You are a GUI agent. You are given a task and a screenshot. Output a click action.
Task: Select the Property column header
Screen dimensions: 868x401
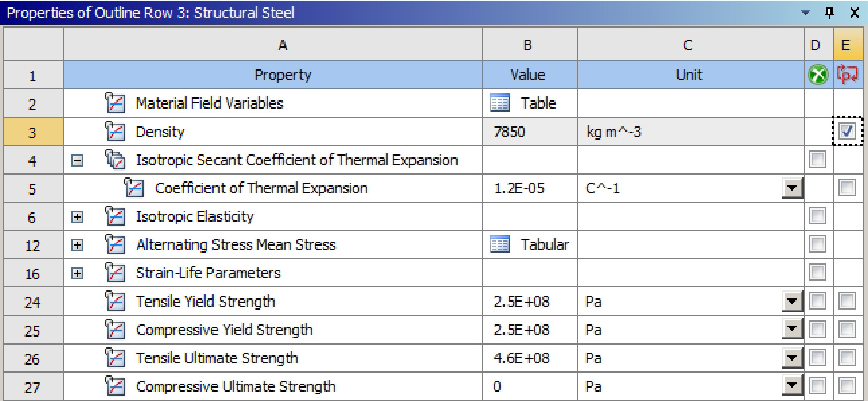[282, 75]
